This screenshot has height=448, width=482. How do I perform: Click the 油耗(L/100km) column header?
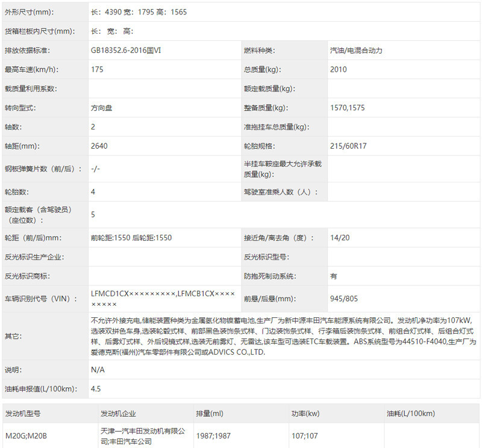point(411,414)
